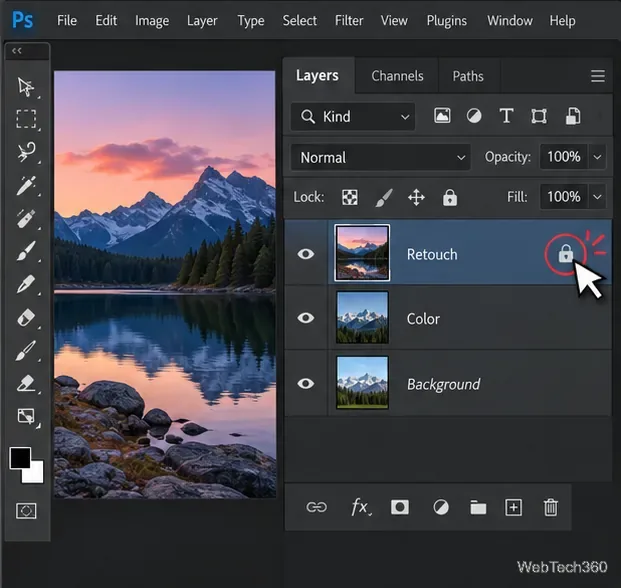Viewport: 621px width, 588px height.
Task: Lock layer position
Action: tap(416, 197)
